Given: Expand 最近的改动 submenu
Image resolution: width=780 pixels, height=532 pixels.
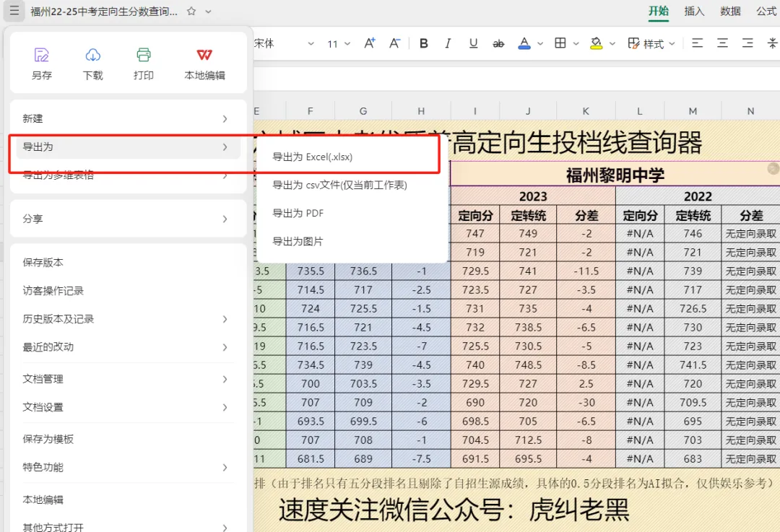Looking at the screenshot, I should click(128, 347).
